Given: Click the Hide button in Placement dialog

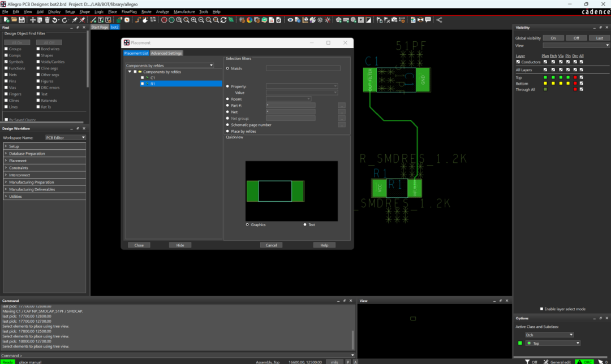Looking at the screenshot, I should 180,245.
